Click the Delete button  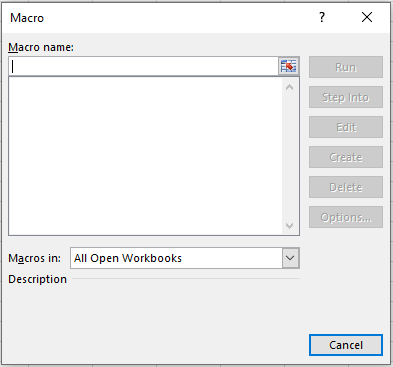tap(346, 187)
